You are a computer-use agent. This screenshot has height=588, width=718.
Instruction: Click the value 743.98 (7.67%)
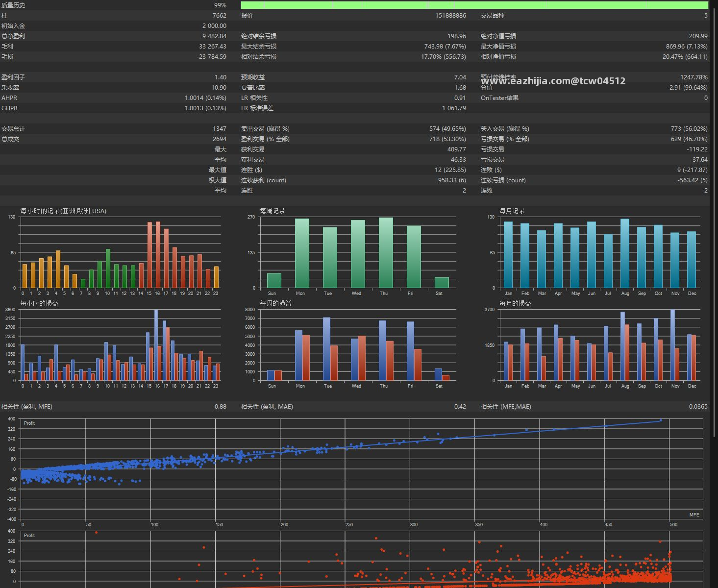click(x=445, y=47)
